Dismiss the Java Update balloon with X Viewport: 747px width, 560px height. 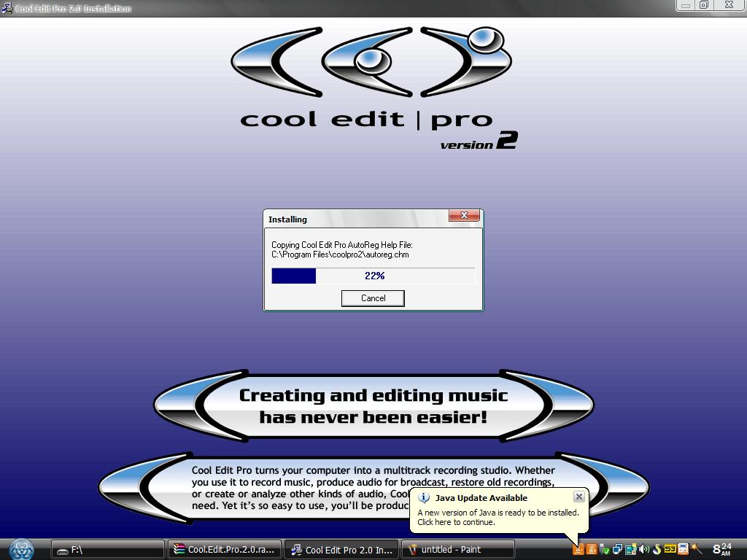pyautogui.click(x=578, y=497)
